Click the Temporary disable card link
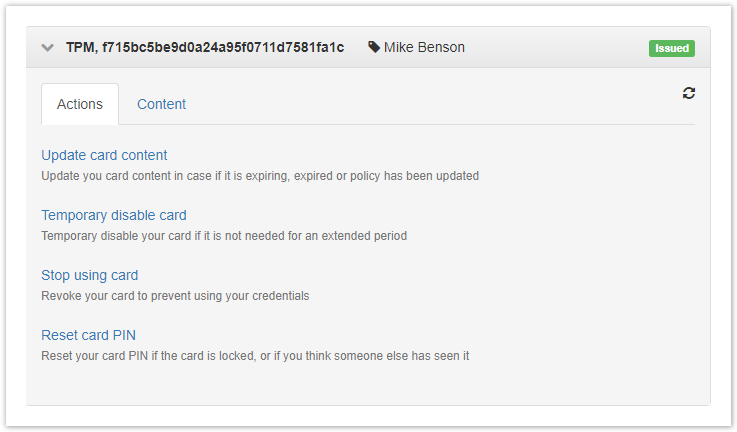Viewport: 737px width, 432px height. [114, 215]
